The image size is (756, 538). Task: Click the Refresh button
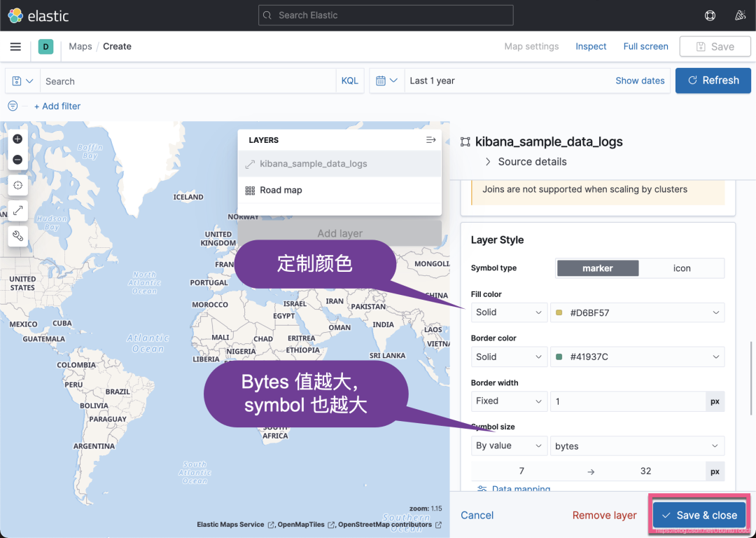point(713,80)
